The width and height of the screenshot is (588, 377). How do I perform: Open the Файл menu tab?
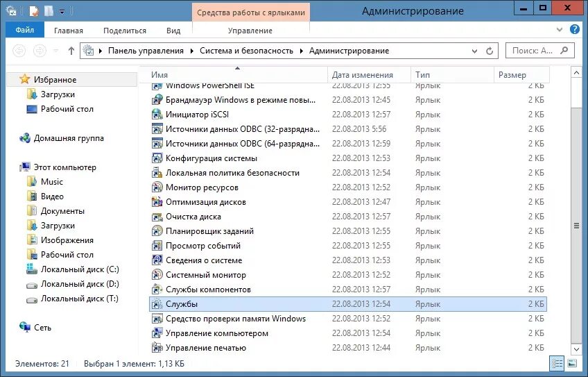pos(25,30)
